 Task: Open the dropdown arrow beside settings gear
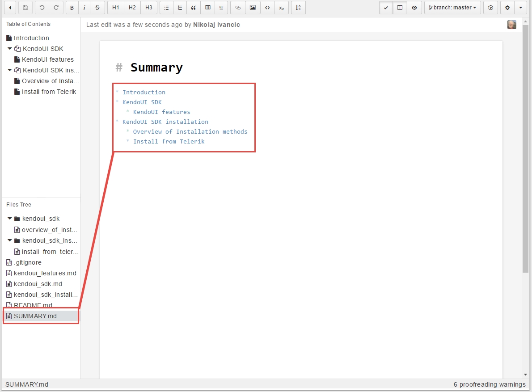(521, 8)
